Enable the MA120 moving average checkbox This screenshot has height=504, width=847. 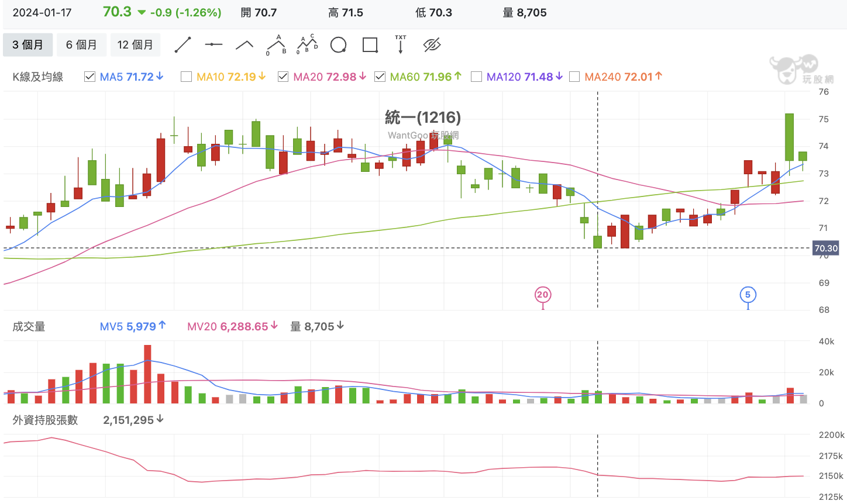[476, 77]
